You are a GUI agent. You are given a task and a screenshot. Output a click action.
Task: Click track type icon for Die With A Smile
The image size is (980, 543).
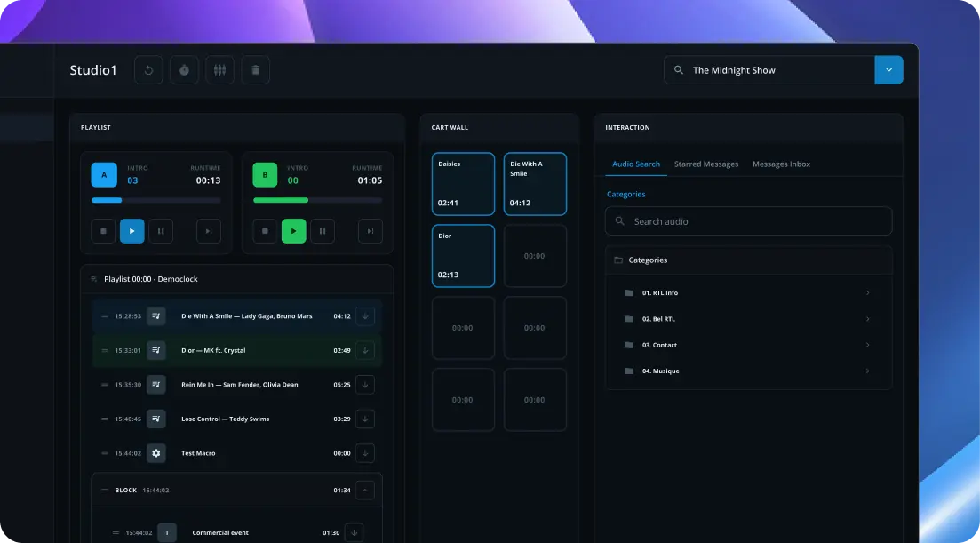click(156, 316)
